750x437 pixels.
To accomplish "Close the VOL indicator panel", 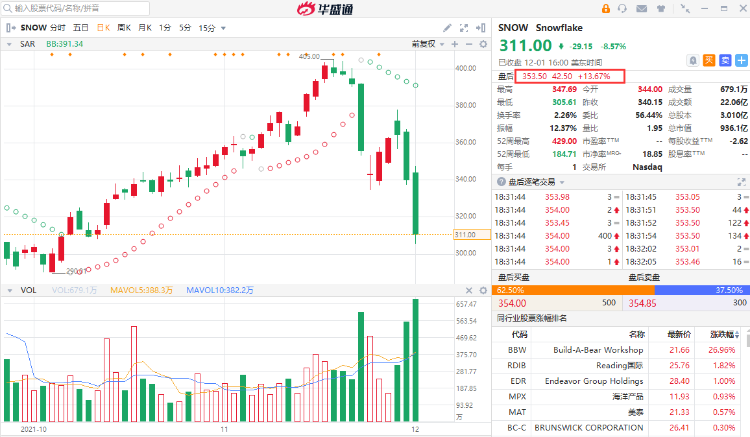I will coord(469,290).
